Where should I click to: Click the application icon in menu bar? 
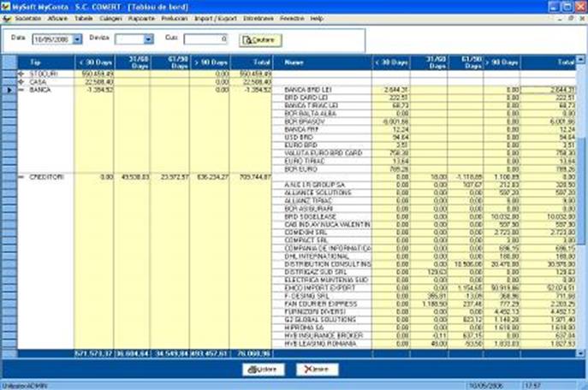[6, 18]
